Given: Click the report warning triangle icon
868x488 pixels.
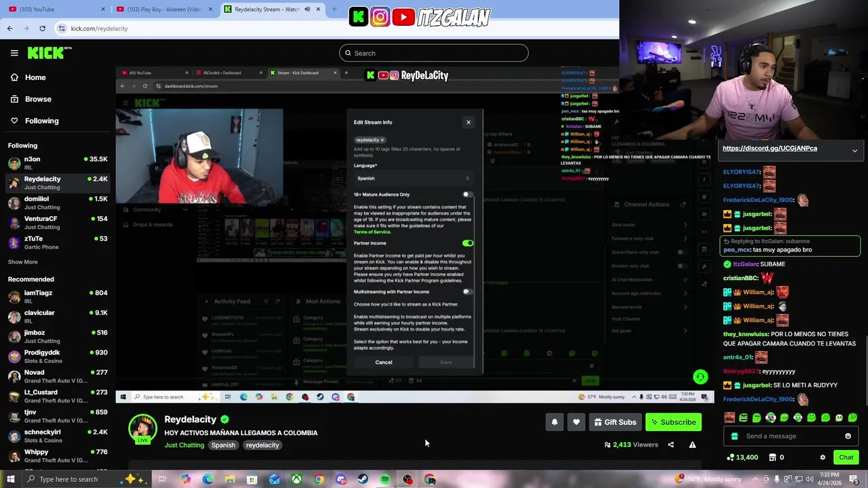Looking at the screenshot, I should 692,445.
